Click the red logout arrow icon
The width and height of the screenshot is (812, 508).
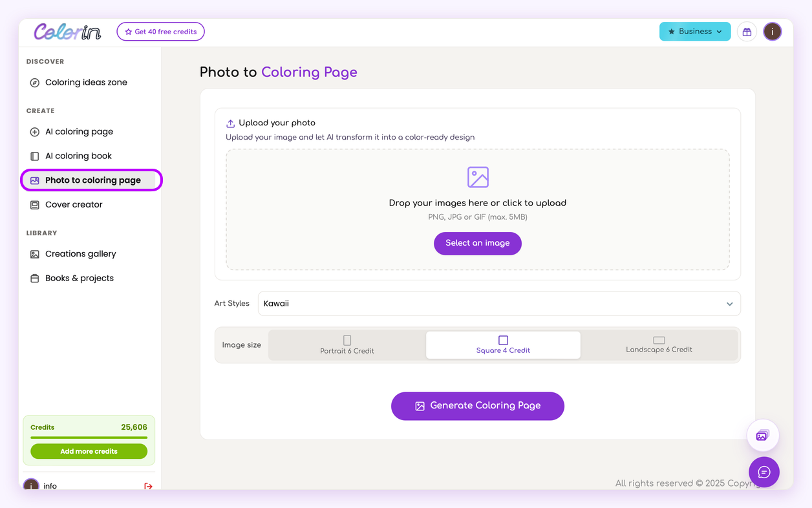pyautogui.click(x=148, y=486)
